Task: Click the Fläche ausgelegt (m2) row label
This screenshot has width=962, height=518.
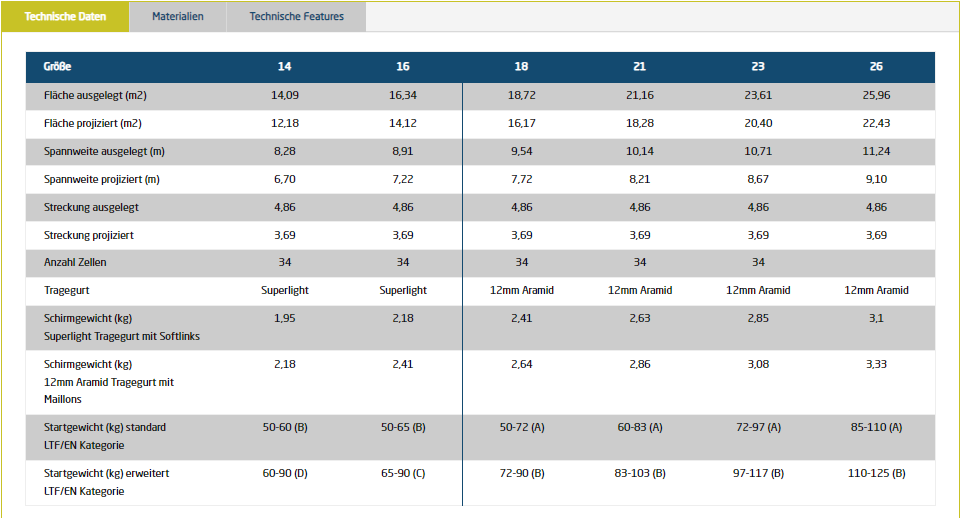Action: pyautogui.click(x=96, y=96)
